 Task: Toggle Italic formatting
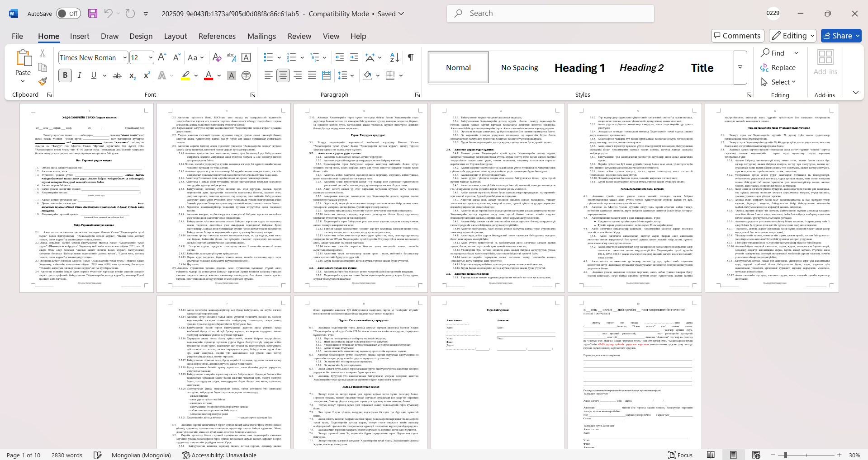(x=80, y=75)
